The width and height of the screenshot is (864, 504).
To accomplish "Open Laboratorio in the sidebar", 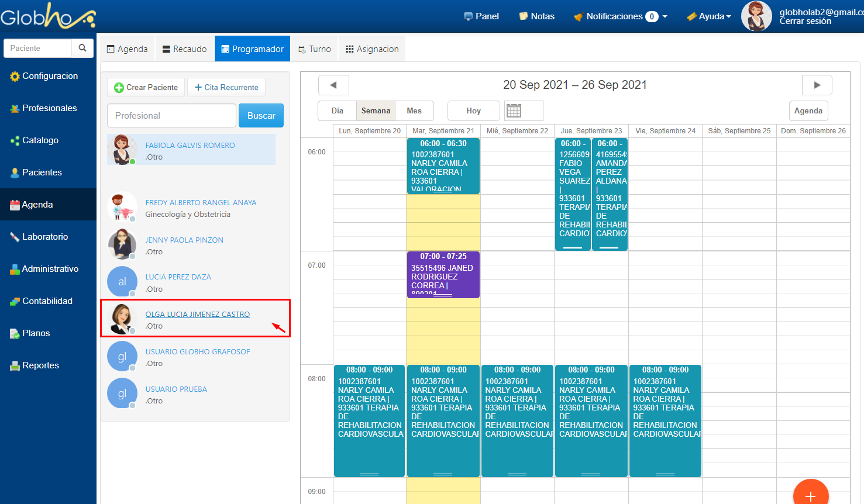I will (x=44, y=237).
